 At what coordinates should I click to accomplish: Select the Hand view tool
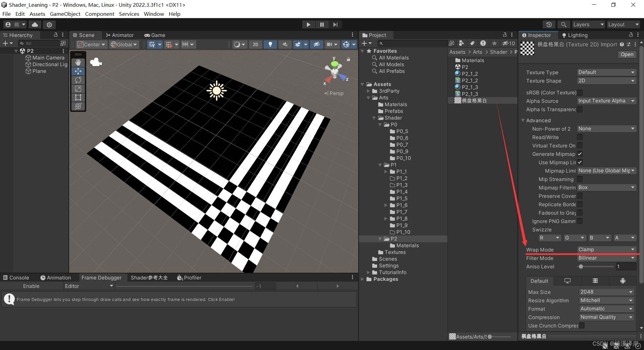pyautogui.click(x=78, y=62)
